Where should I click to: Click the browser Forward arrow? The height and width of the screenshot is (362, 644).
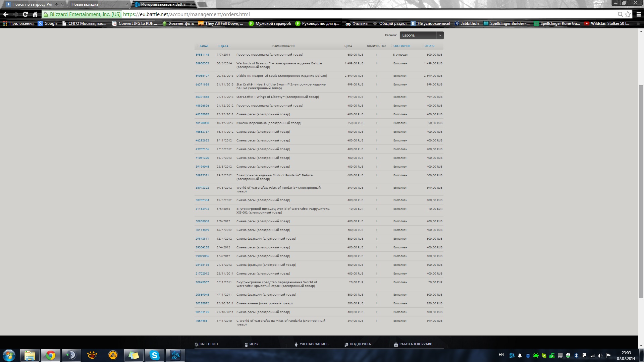click(15, 14)
